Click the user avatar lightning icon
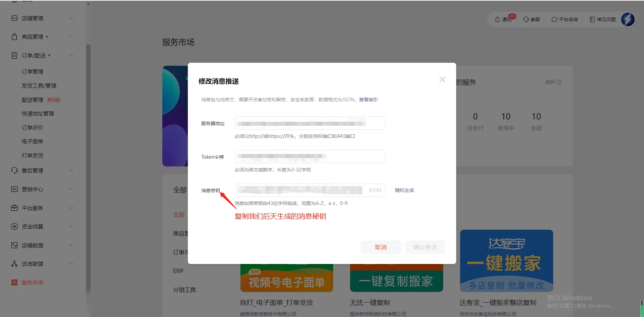Screen dimensions: 644x317 (x=628, y=19)
